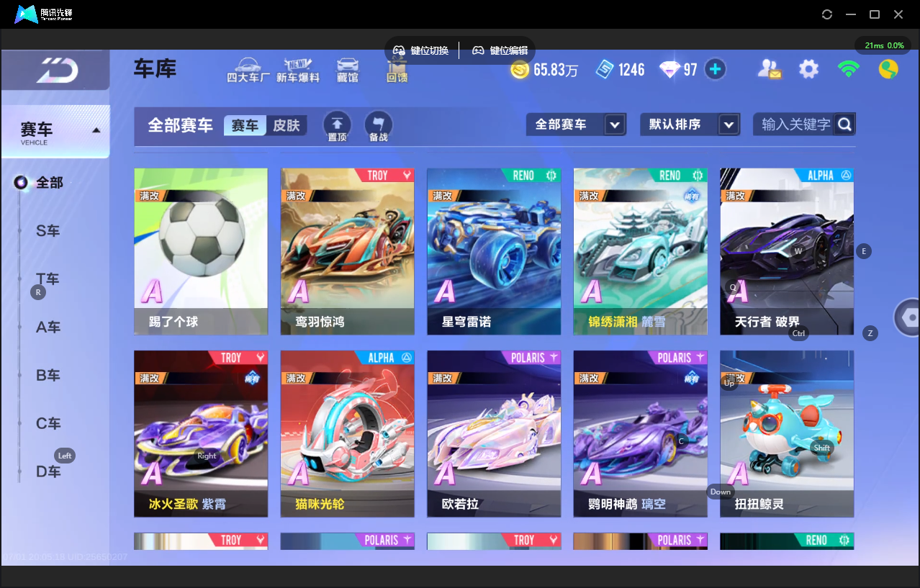Select the 冰火圣歌 紫霄 car card

pyautogui.click(x=201, y=434)
